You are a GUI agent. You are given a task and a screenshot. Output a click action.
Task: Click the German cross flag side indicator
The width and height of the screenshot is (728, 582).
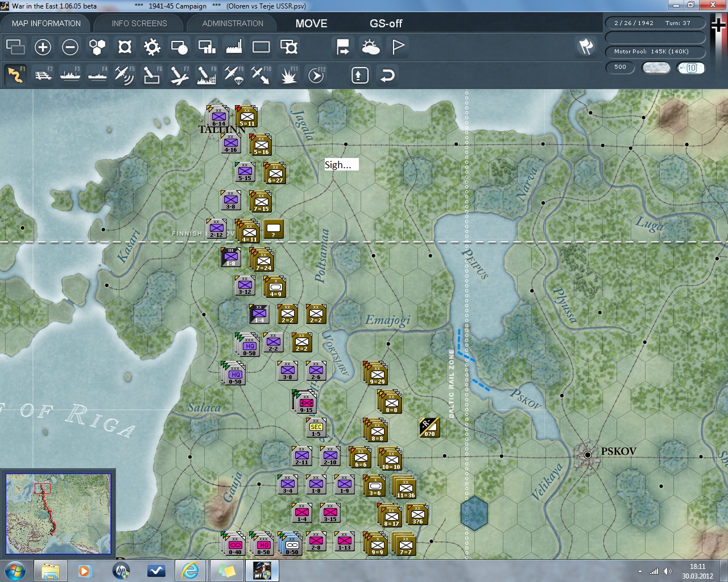[x=718, y=26]
